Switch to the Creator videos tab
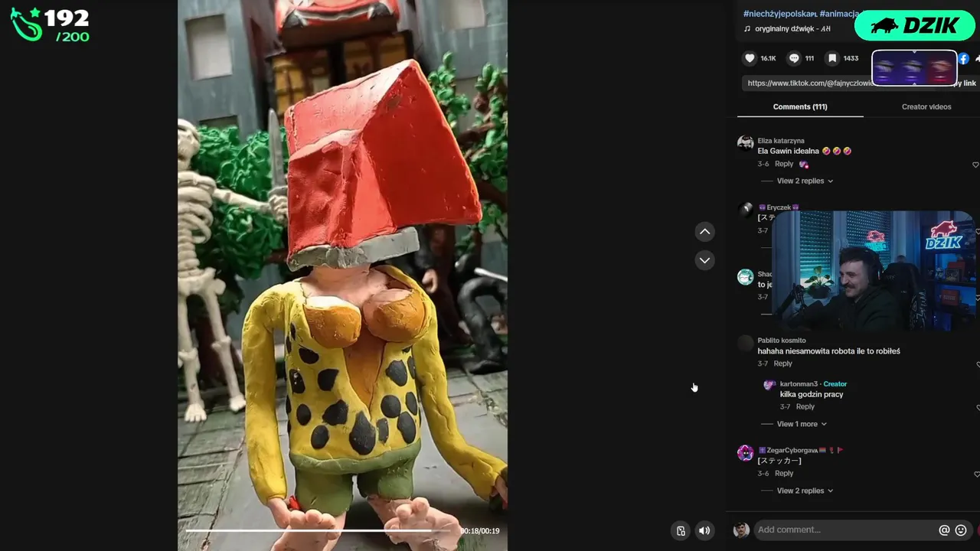 click(926, 107)
